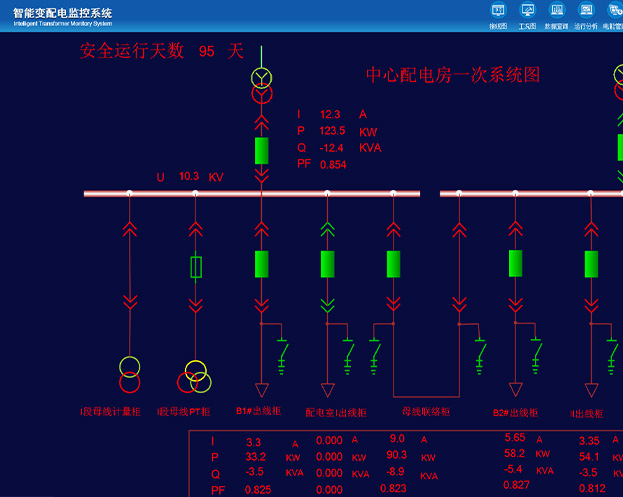This screenshot has width=623, height=497.
Task: Click the B1#出线柜 grounding switch symbol
Action: 283,352
